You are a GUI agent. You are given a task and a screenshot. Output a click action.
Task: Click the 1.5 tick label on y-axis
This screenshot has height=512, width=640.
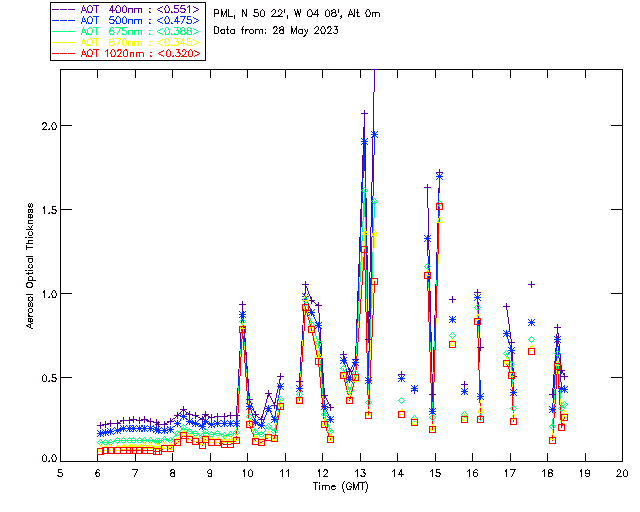47,210
